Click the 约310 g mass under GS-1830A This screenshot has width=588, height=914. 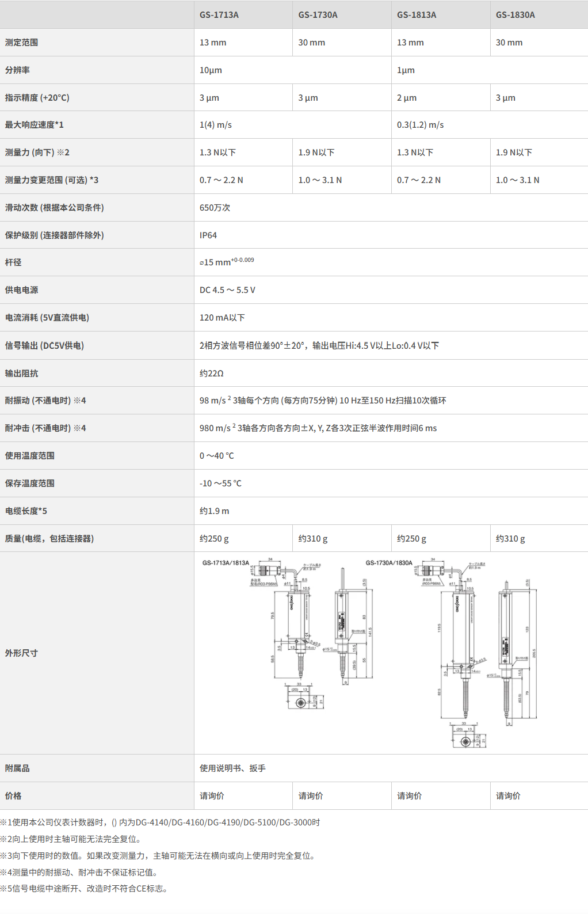[510, 539]
